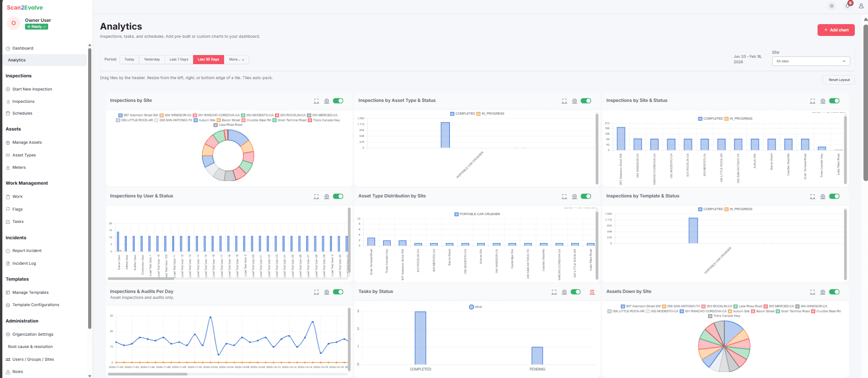This screenshot has height=378, width=868.
Task: Click the tall PORTABLE CAR CRUSHER bar in Inspections by Asset Type & Status
Action: pyautogui.click(x=445, y=135)
